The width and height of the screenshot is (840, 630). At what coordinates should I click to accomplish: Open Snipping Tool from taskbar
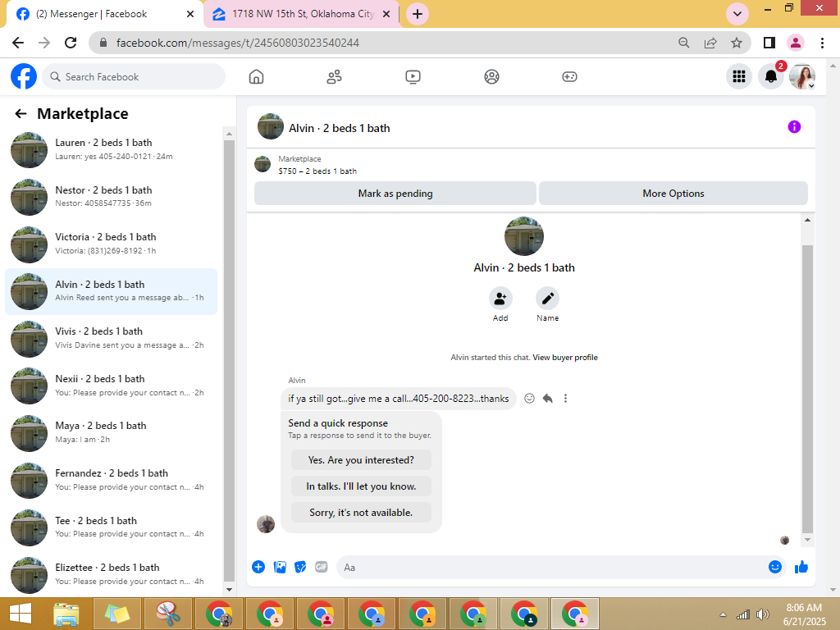coord(168,614)
